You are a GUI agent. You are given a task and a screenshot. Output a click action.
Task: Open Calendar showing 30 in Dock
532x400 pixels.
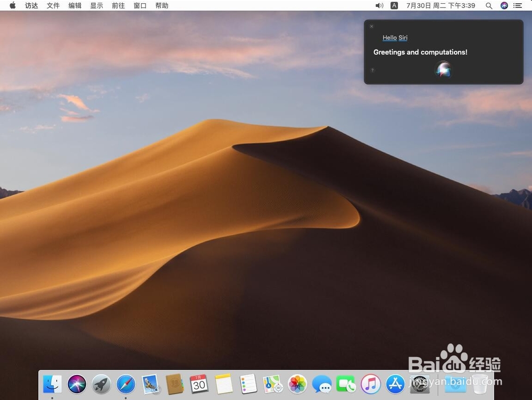pos(199,384)
